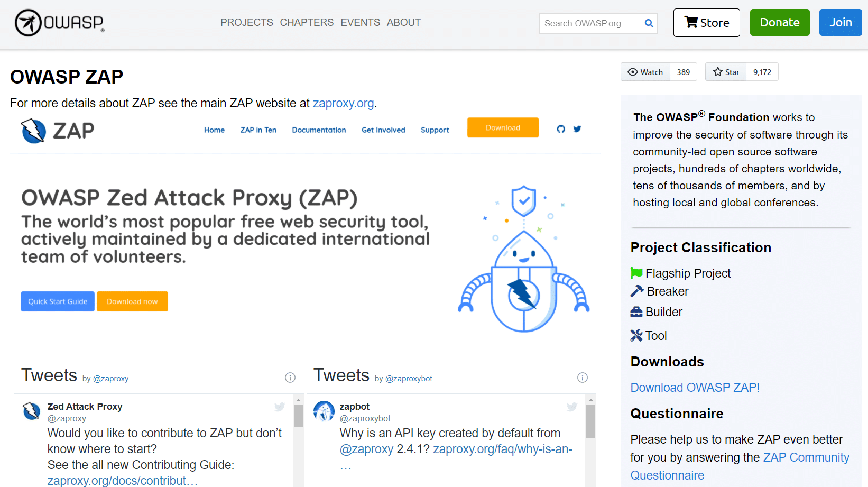Select Home in ZAP banner nav
868x487 pixels.
click(x=215, y=130)
